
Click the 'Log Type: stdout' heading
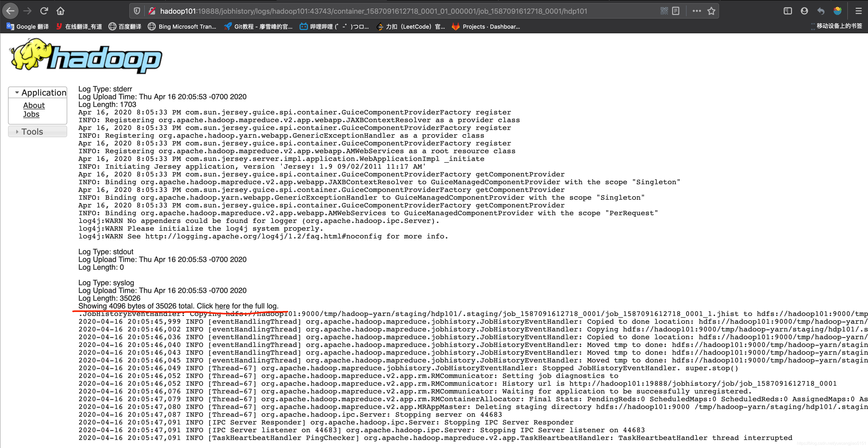tap(106, 252)
